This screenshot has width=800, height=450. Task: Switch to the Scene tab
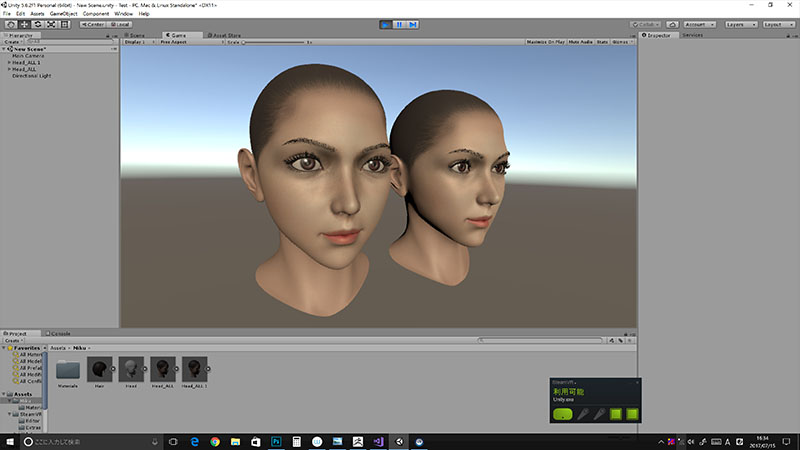(135, 35)
